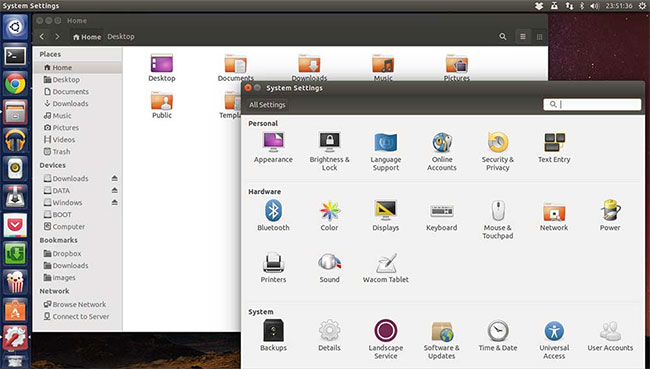Screen dimensions: 650x369
Task: Open Ubuntu Software Center from launcher
Action: (15, 310)
